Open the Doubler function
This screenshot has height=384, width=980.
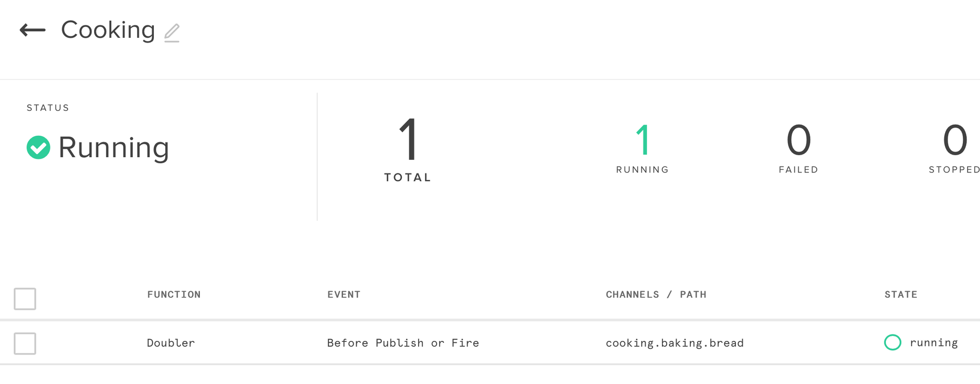[171, 343]
